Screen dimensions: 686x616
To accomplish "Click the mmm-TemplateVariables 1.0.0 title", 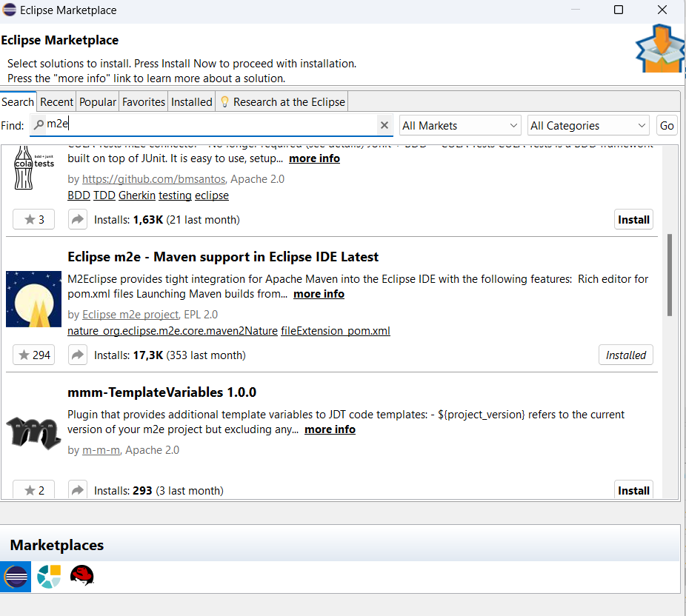I will [x=162, y=392].
